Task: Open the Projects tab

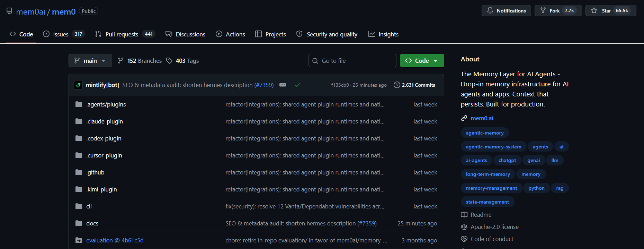Action: (270, 34)
